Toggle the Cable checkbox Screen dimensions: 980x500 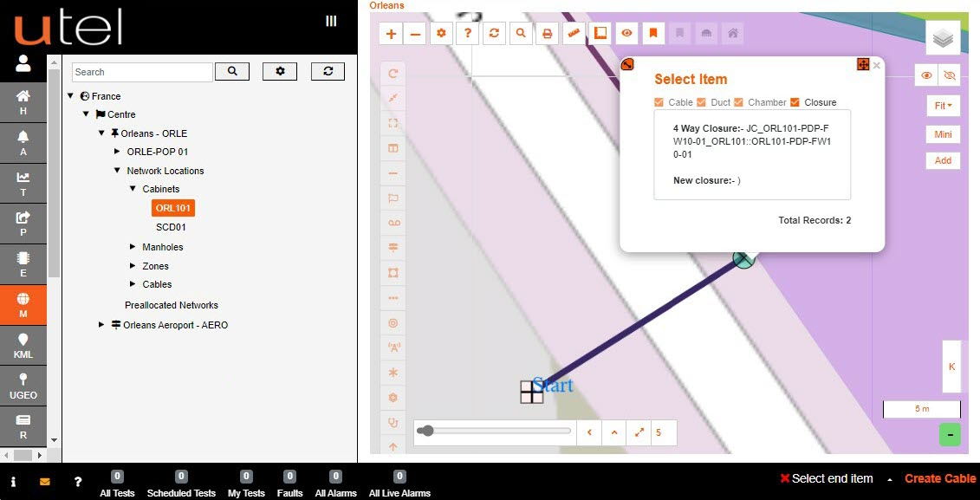pos(659,102)
